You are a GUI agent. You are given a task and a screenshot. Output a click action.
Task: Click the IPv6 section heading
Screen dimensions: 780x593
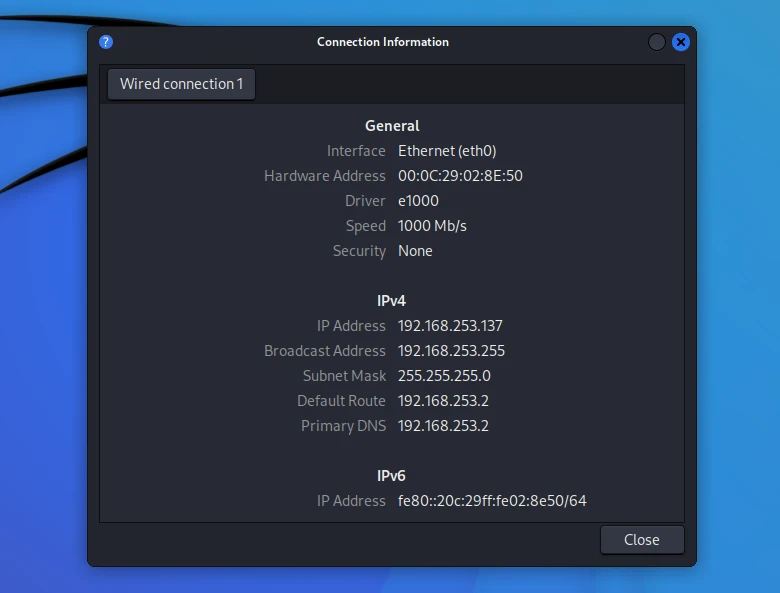pos(391,476)
